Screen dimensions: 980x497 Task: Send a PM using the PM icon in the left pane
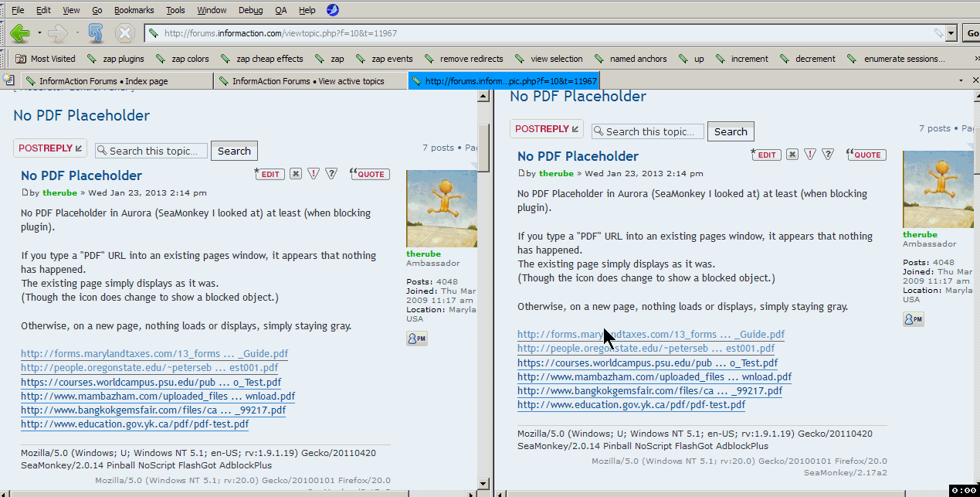click(x=417, y=338)
